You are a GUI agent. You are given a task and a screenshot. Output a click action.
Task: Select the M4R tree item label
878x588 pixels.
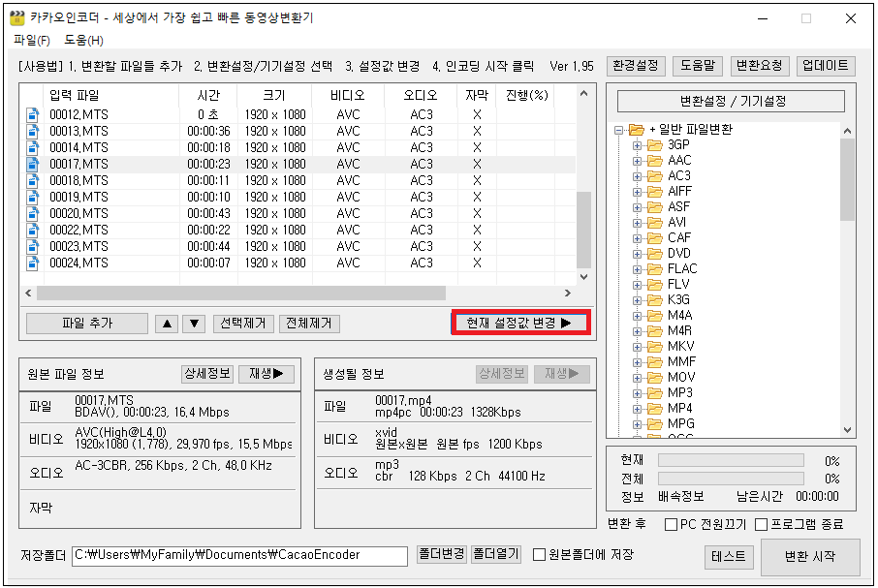point(680,331)
